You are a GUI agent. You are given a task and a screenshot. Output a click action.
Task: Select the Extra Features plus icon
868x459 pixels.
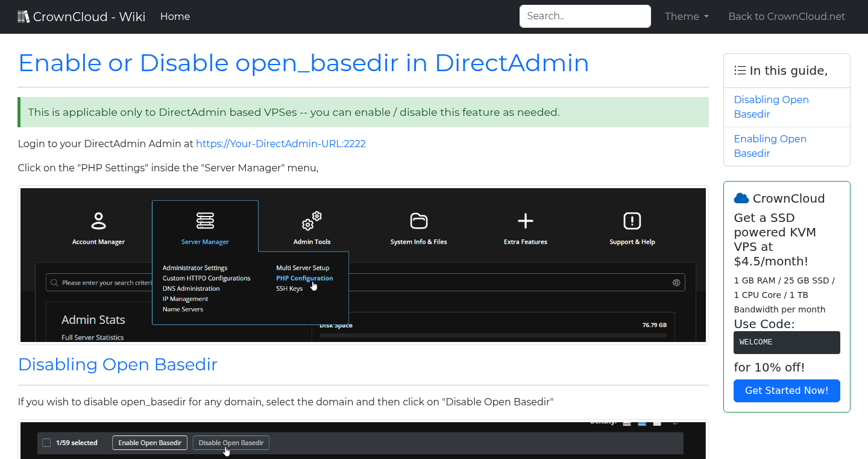525,221
